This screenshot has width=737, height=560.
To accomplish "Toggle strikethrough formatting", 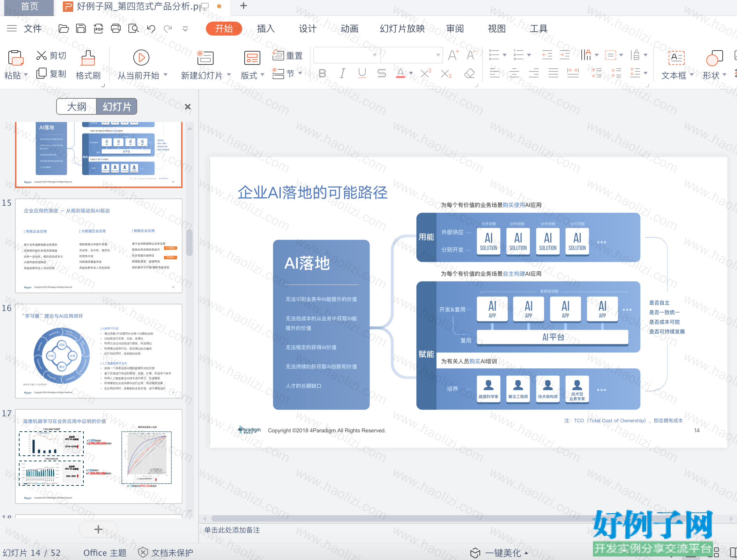I will [x=382, y=74].
